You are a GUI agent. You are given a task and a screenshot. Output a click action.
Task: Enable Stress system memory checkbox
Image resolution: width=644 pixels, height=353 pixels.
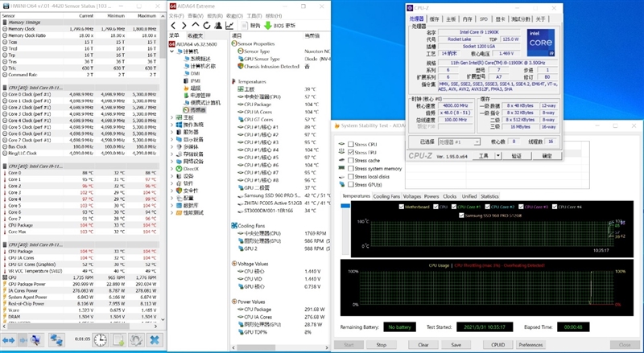point(351,168)
